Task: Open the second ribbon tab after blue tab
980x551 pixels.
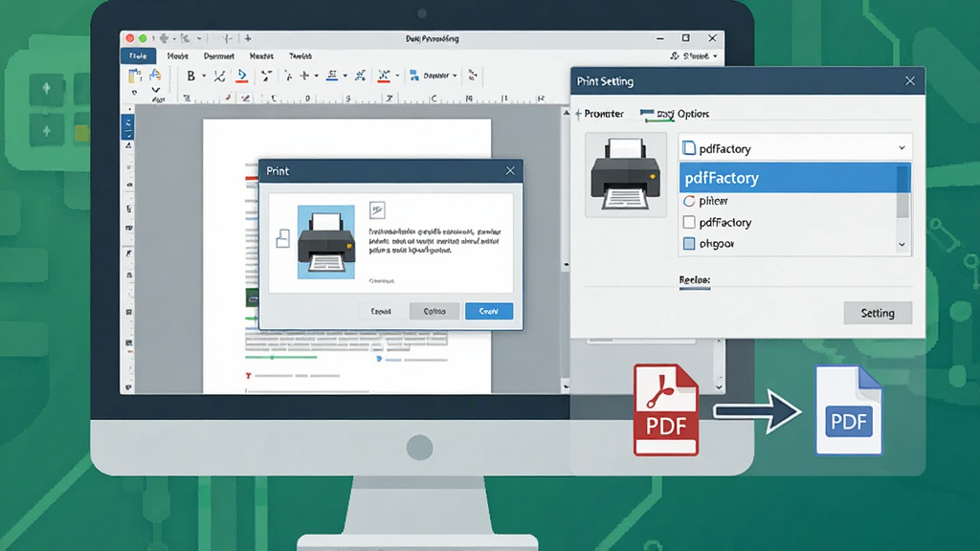Action: pyautogui.click(x=178, y=56)
